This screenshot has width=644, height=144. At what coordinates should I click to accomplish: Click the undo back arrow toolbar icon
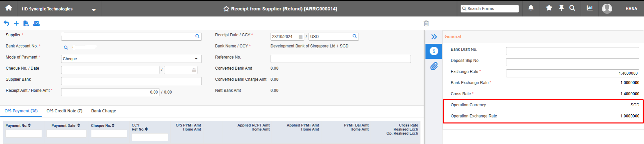(6, 23)
